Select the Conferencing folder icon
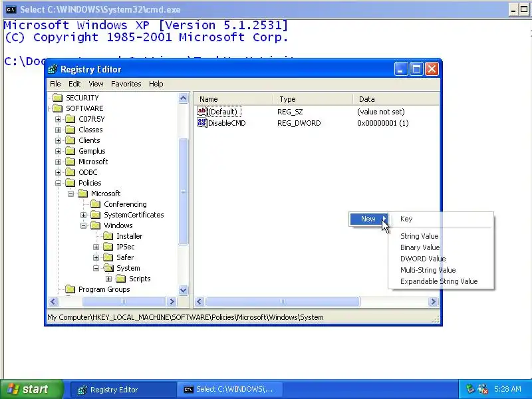 96,204
